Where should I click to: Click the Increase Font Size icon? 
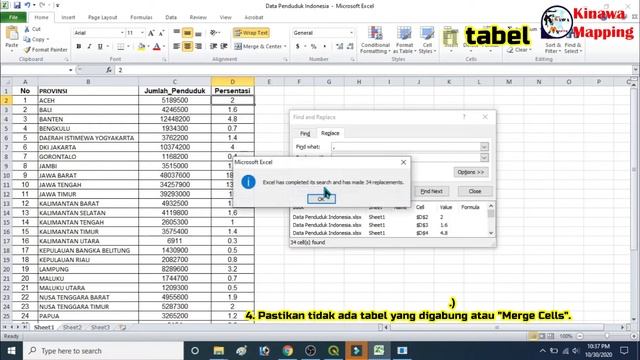151,33
